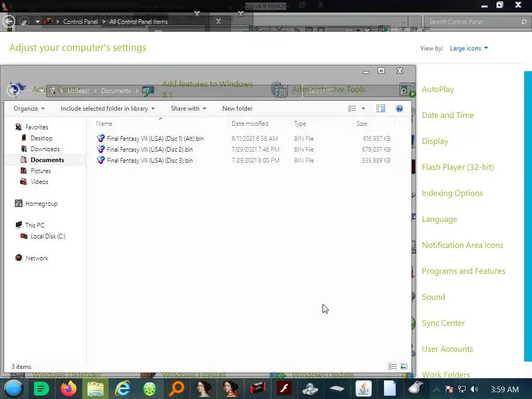The height and width of the screenshot is (399, 532).
Task: Open Display in Control Panel
Action: (x=435, y=141)
